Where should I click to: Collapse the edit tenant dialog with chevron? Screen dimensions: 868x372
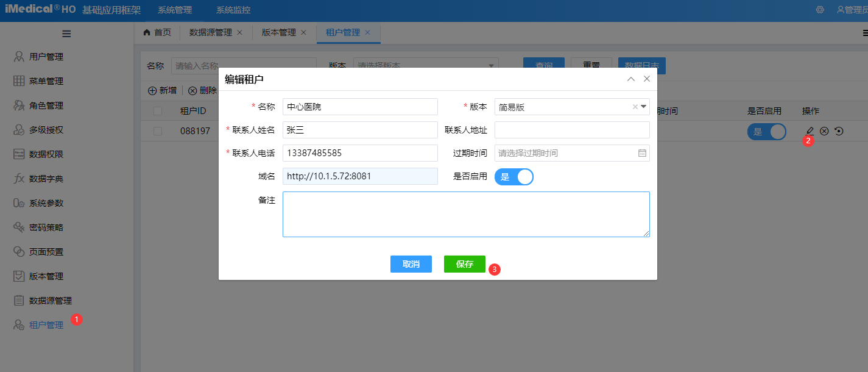(x=631, y=79)
